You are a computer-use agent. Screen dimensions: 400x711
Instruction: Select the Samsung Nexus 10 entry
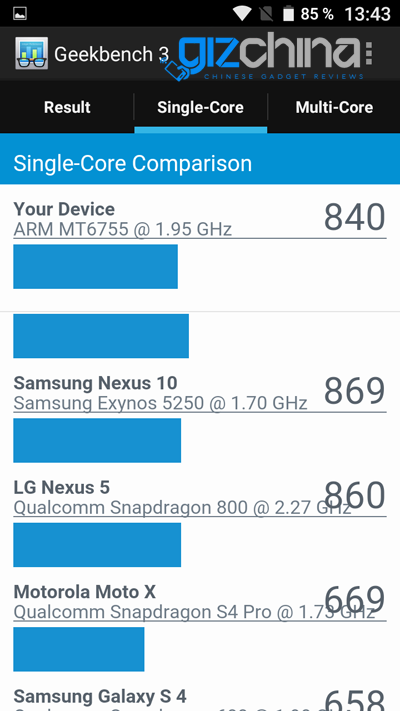(200, 392)
